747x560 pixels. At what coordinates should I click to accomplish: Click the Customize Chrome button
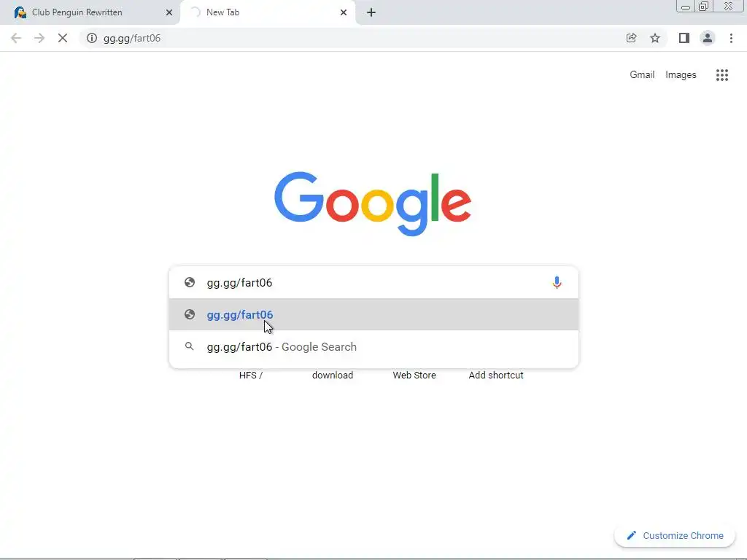pos(675,535)
